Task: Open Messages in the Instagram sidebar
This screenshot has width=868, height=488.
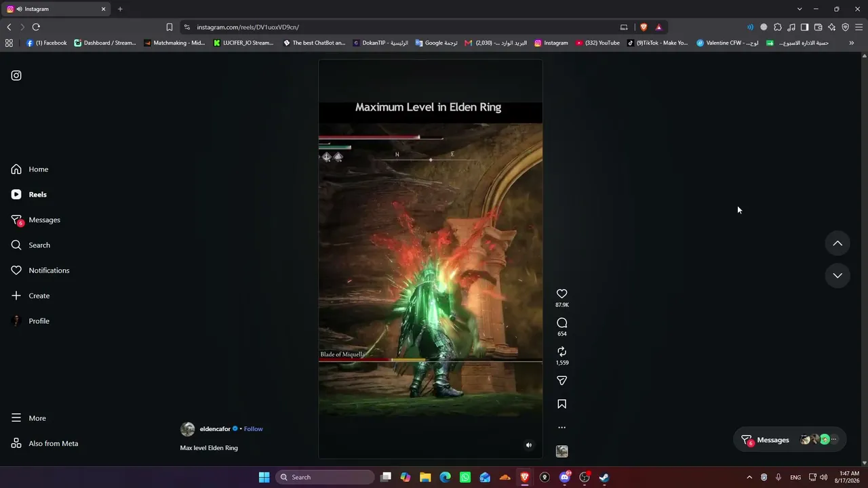Action: [36, 220]
